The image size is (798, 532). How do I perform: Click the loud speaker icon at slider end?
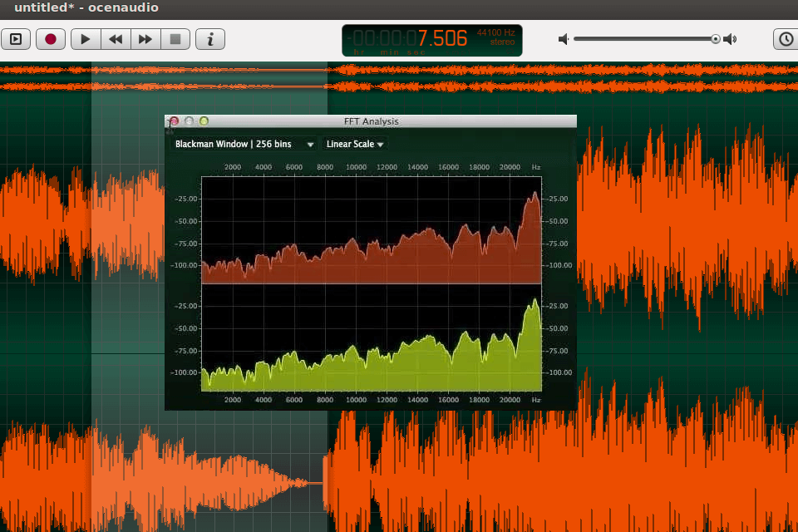pyautogui.click(x=730, y=39)
